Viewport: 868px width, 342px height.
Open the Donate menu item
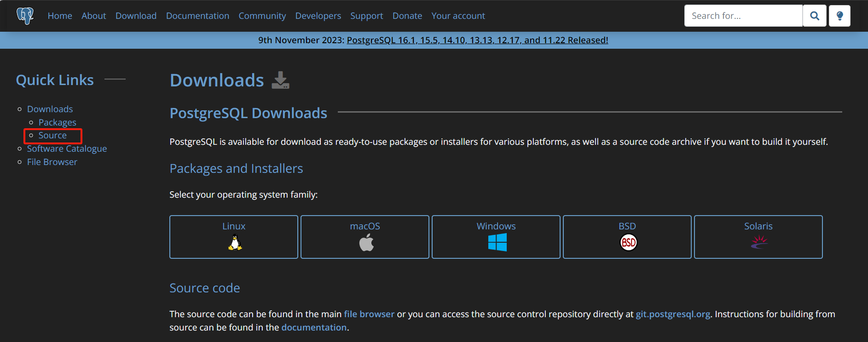[407, 16]
